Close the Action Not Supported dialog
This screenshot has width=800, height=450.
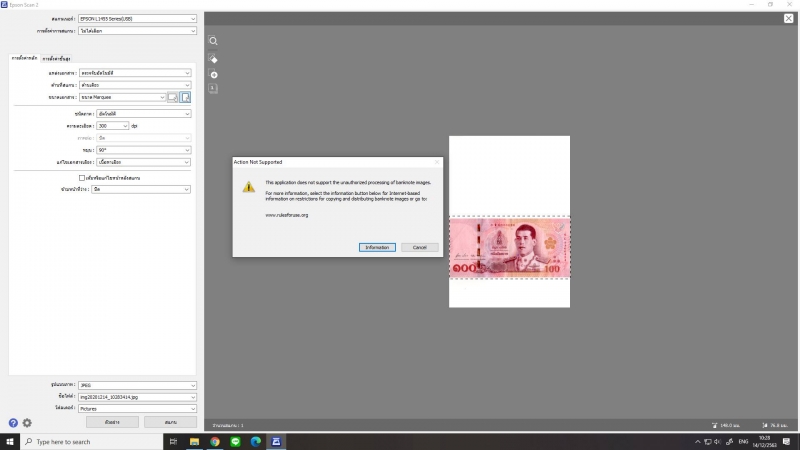437,162
